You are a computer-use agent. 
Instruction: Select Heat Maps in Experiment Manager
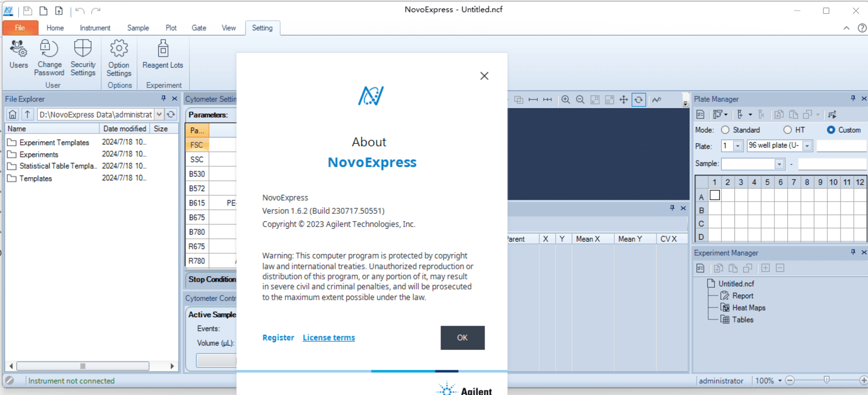click(x=749, y=308)
